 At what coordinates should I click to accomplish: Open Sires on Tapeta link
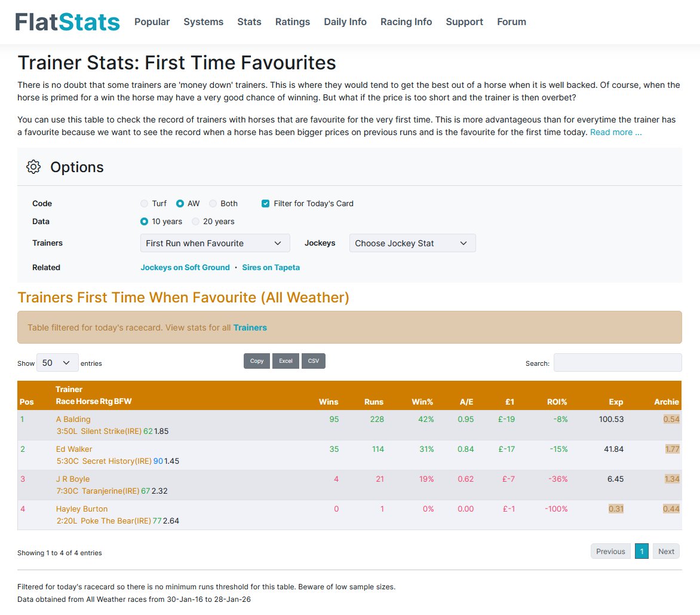(271, 268)
